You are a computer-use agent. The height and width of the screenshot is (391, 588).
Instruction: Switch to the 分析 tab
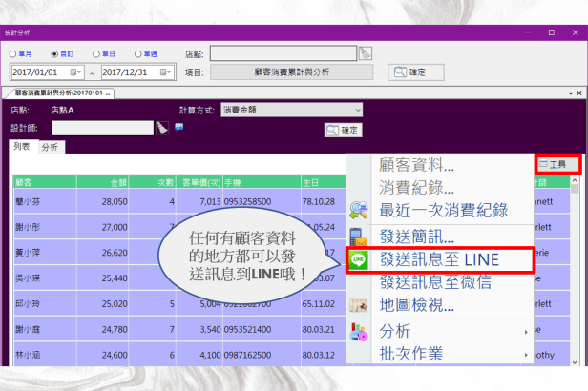[x=50, y=148]
